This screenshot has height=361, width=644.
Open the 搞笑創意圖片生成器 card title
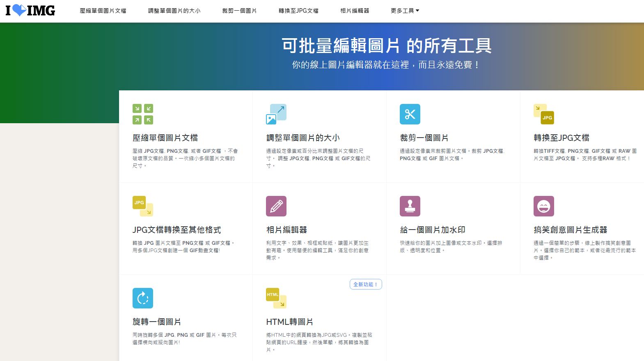[x=570, y=230]
